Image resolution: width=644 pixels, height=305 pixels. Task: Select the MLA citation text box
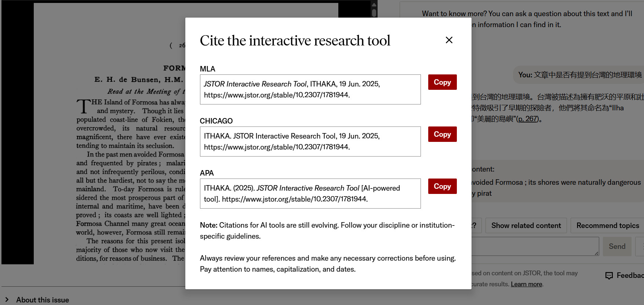(310, 89)
